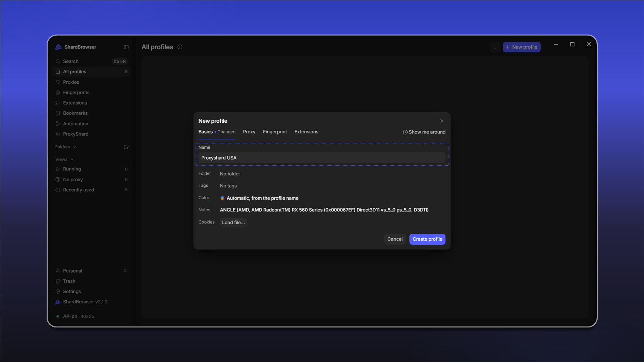
Task: Minimize the ShardBrowser window
Action: [556, 44]
